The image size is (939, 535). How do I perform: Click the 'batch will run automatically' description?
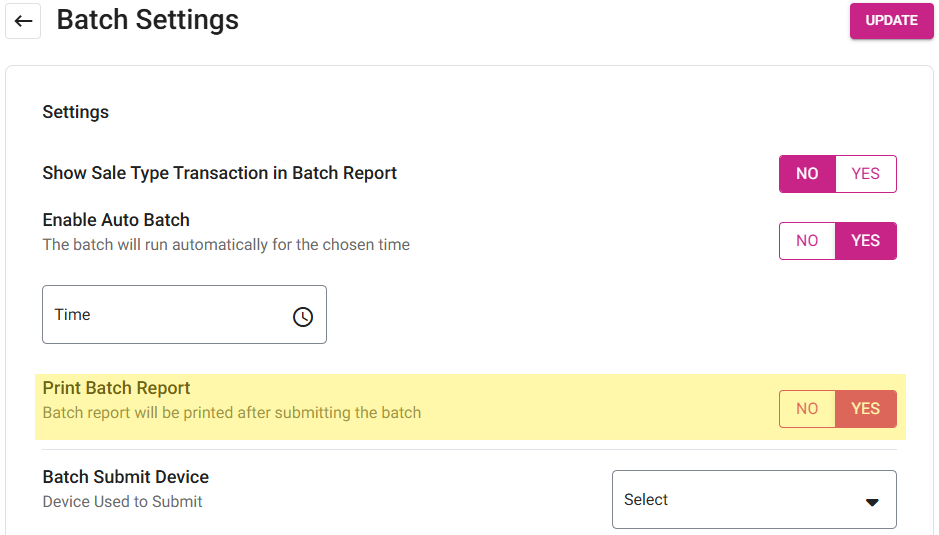(226, 244)
